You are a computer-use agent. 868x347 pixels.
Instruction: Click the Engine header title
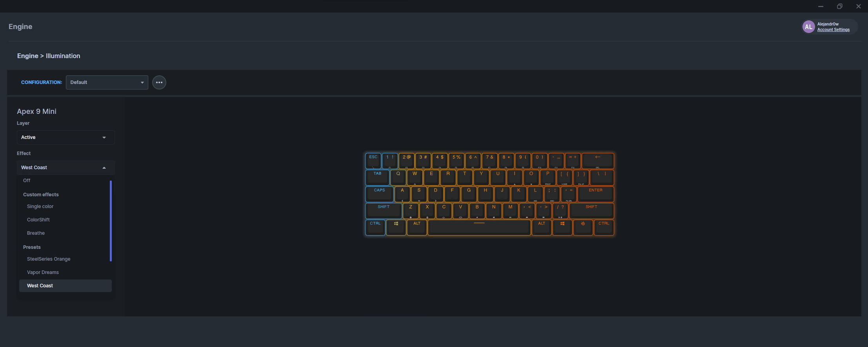20,27
